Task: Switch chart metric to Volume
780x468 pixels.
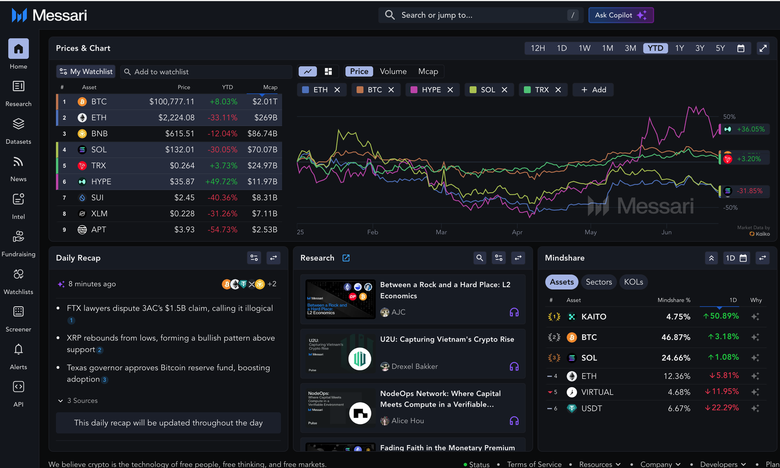Action: point(393,72)
